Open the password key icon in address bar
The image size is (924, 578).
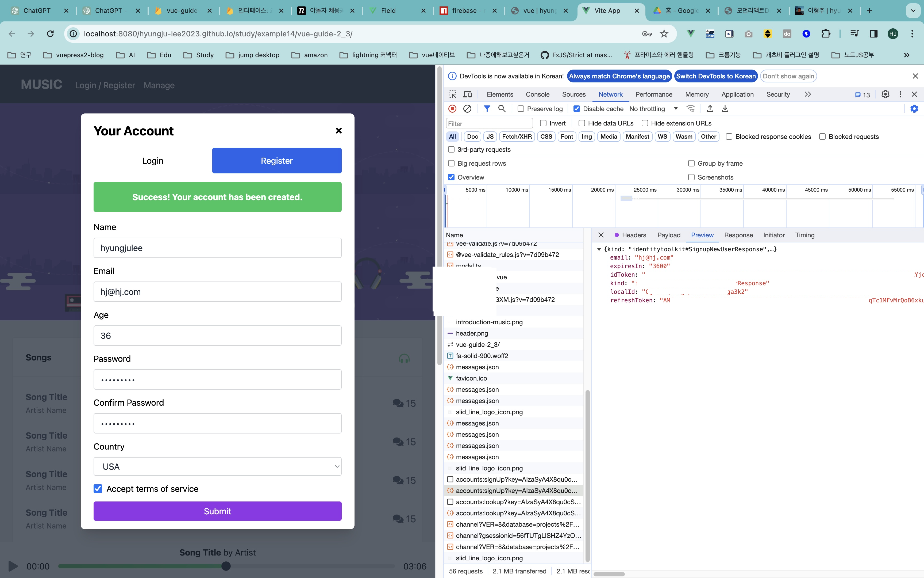647,34
